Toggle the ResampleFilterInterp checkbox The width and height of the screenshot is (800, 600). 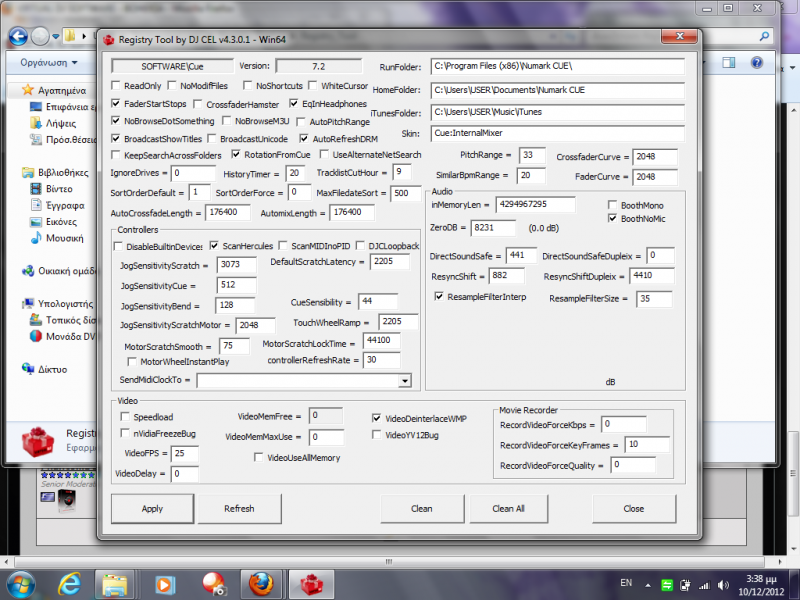(439, 296)
